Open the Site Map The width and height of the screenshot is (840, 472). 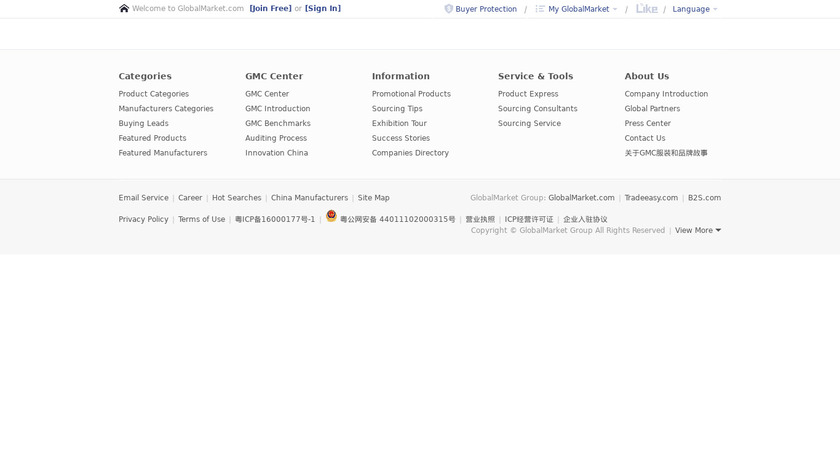(x=374, y=198)
